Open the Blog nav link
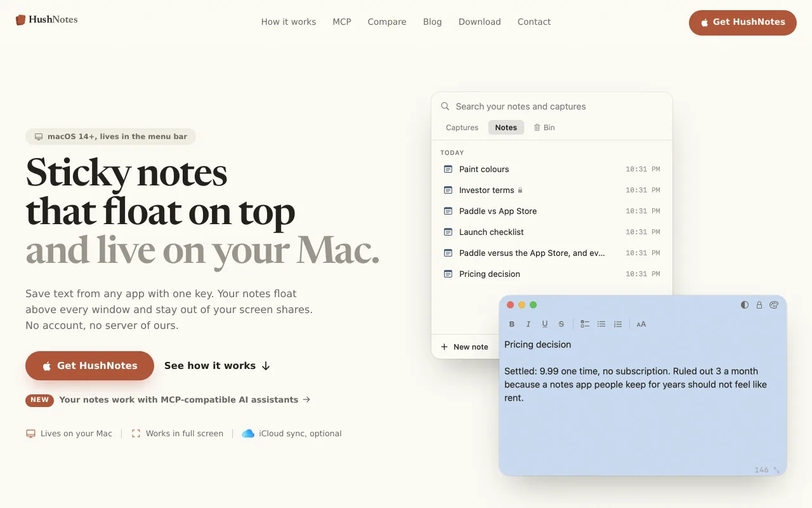This screenshot has height=508, width=812. [433, 22]
